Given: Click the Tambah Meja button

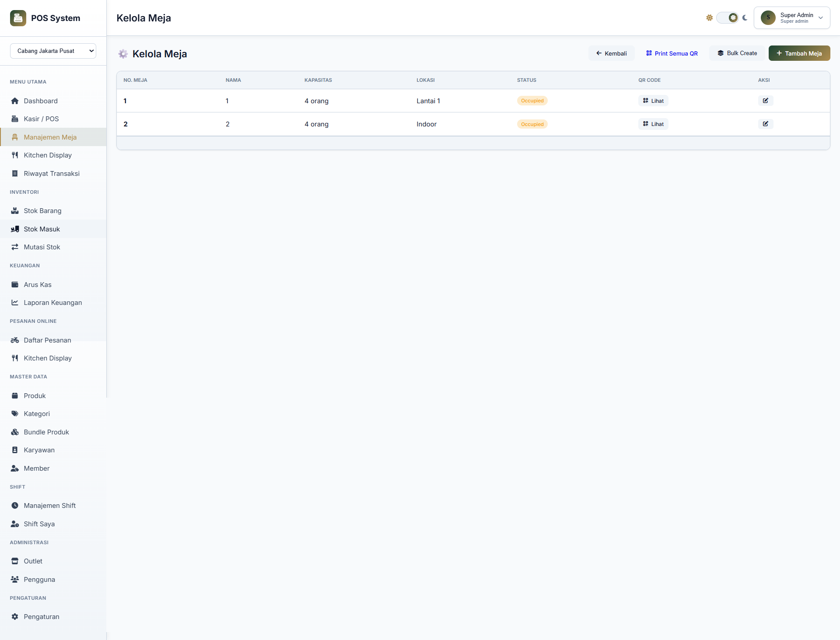Looking at the screenshot, I should tap(799, 53).
